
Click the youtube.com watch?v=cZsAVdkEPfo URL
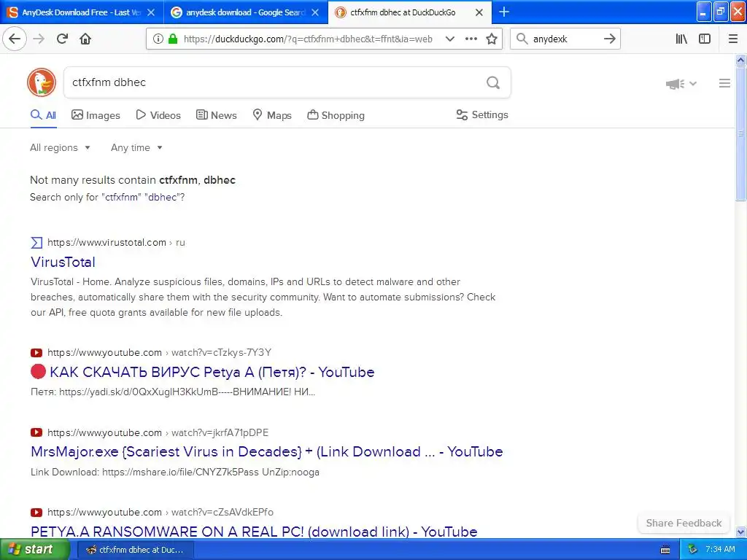(x=160, y=513)
